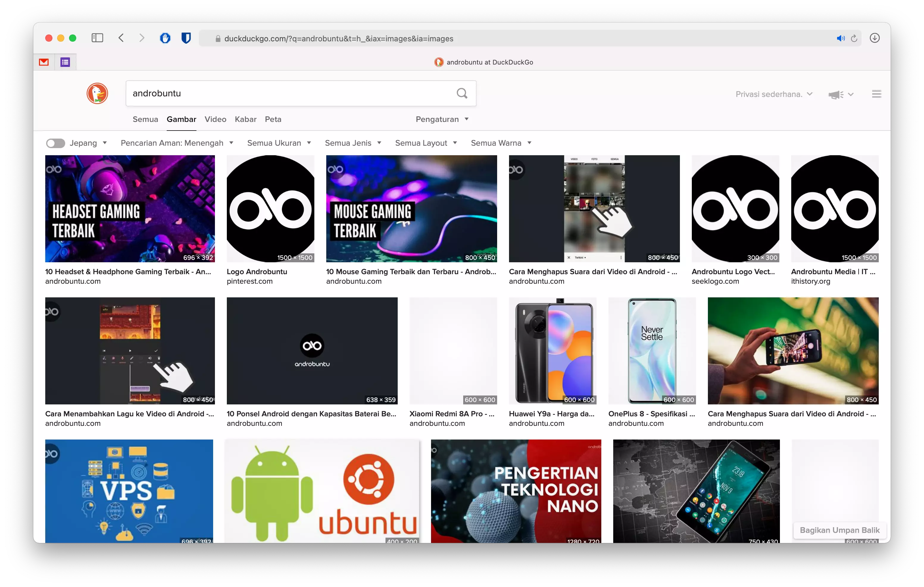Open the hamburger menu on the right
Image resolution: width=924 pixels, height=587 pixels.
876,94
